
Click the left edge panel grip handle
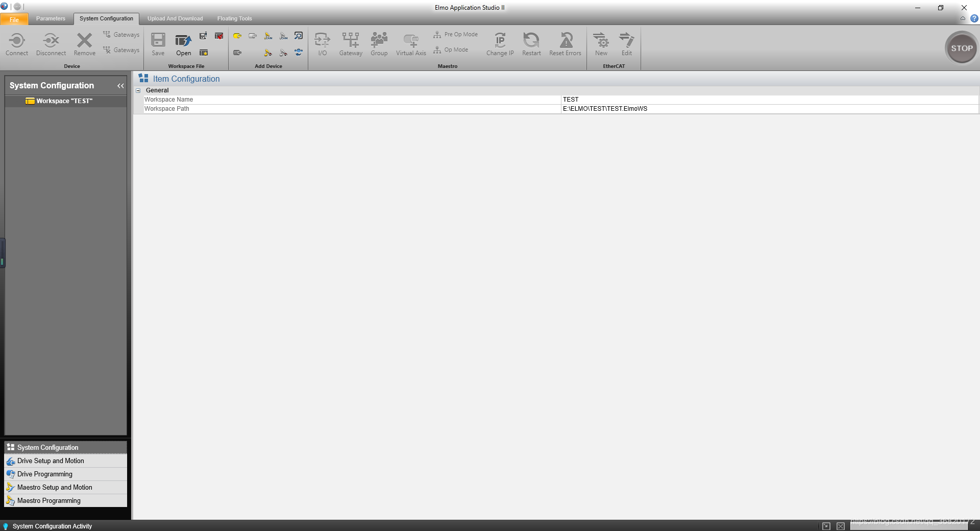3,253
